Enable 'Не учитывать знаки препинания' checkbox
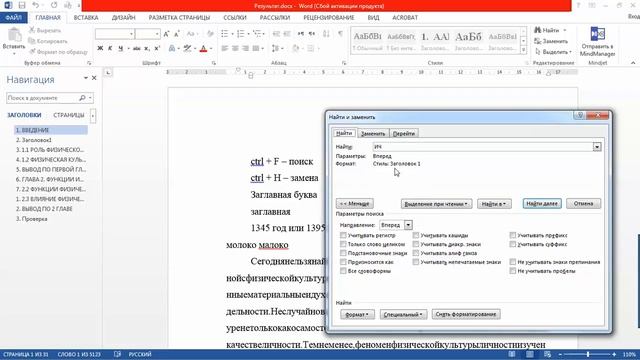 513,262
